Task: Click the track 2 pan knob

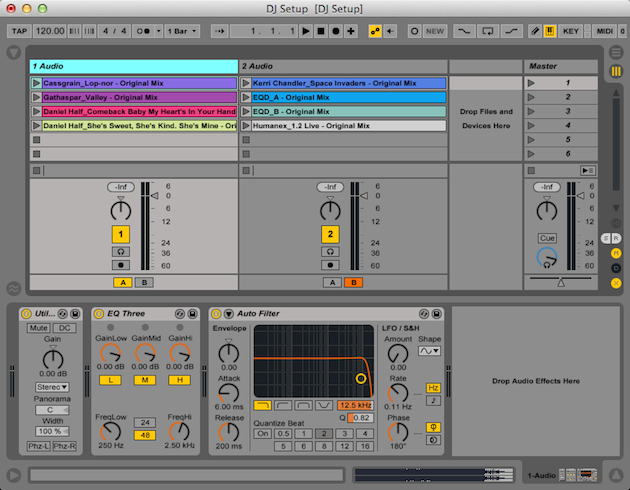Action: 330,210
